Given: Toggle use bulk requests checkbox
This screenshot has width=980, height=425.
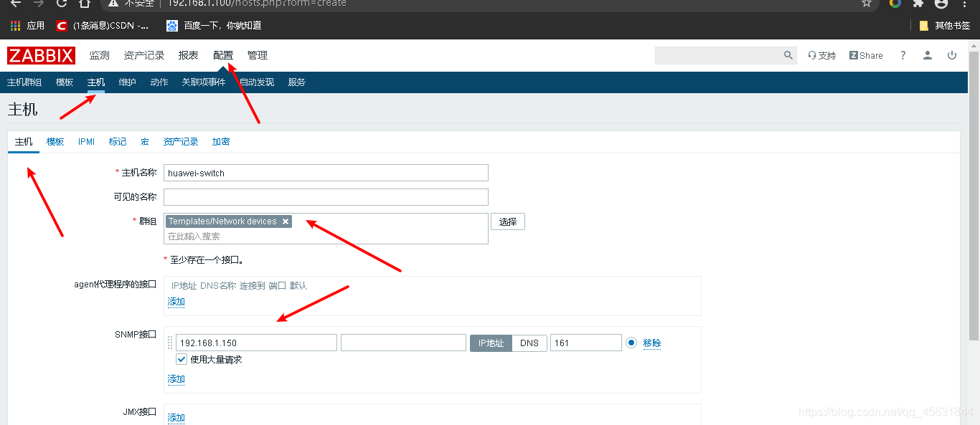Looking at the screenshot, I should coord(182,359).
